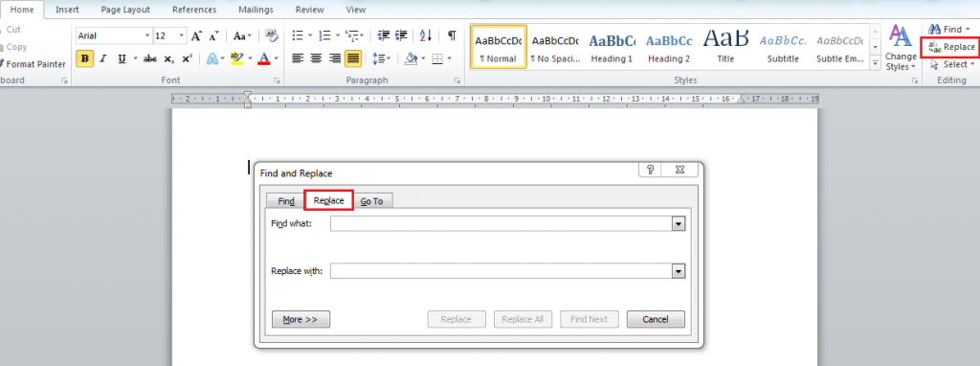
Task: Click the Replace with input field
Action: [x=501, y=271]
